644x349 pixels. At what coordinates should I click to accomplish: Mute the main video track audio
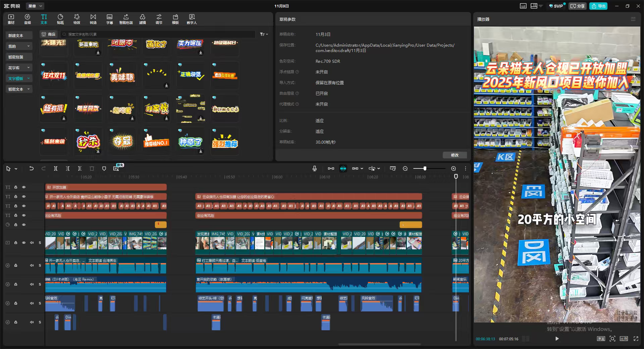point(32,243)
